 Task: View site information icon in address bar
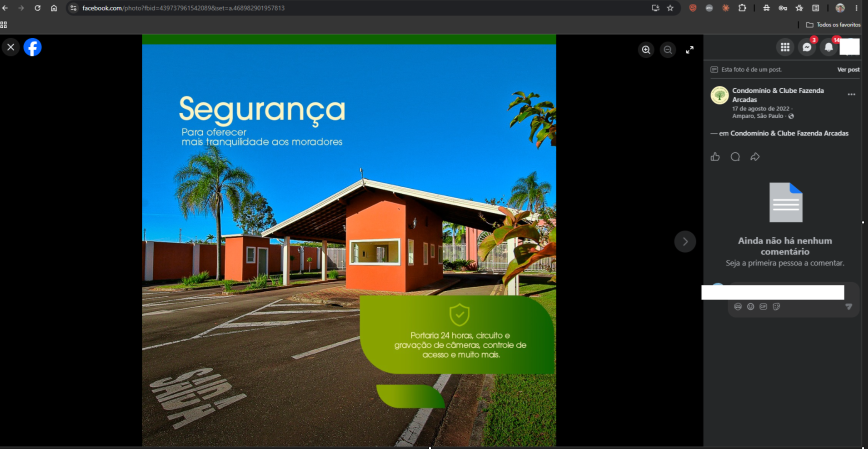coord(73,8)
